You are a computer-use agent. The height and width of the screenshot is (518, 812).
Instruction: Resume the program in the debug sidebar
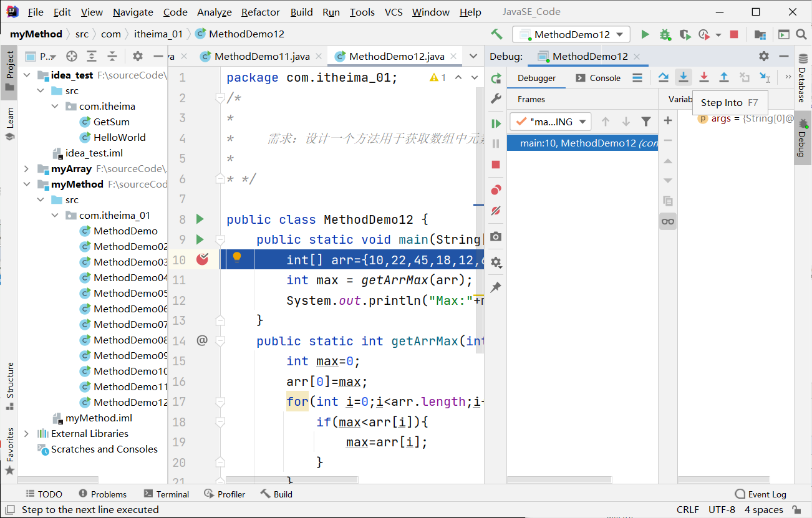[496, 123]
